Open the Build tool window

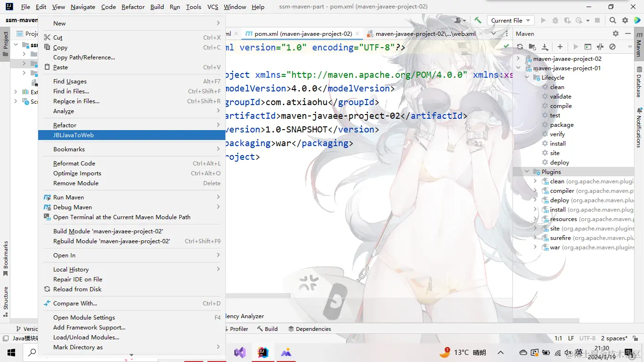tap(267, 329)
